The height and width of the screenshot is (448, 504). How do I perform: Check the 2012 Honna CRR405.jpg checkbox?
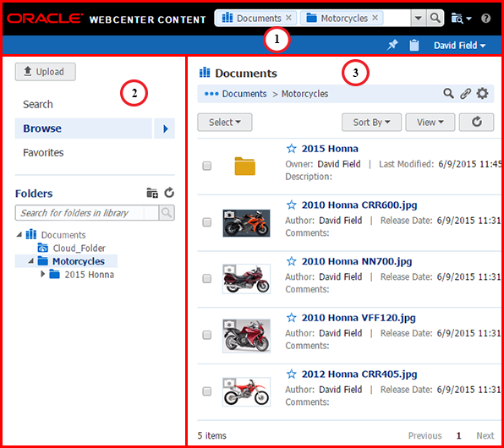click(206, 391)
